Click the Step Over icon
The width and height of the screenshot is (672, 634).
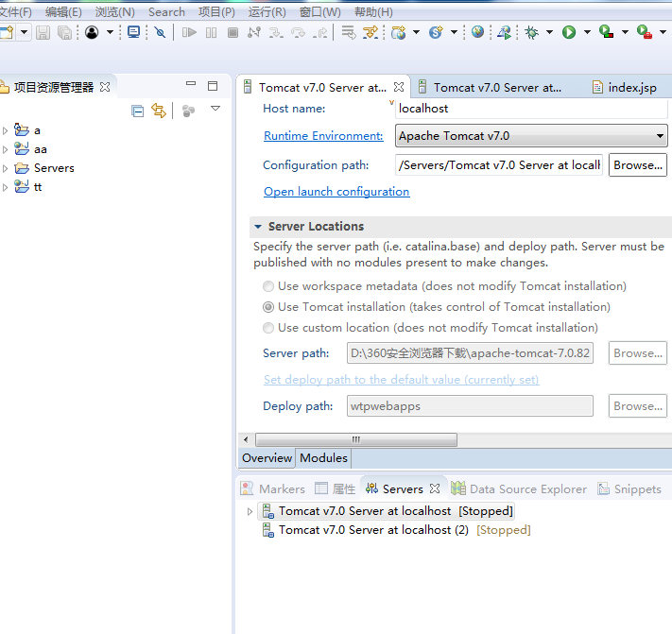pos(298,32)
